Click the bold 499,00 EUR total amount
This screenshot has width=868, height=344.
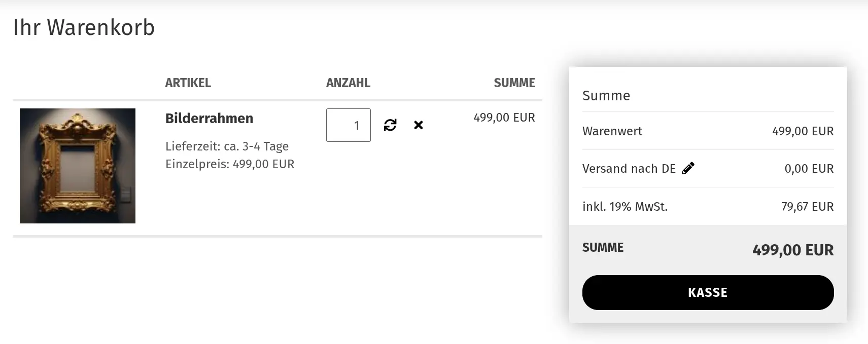[x=793, y=250]
